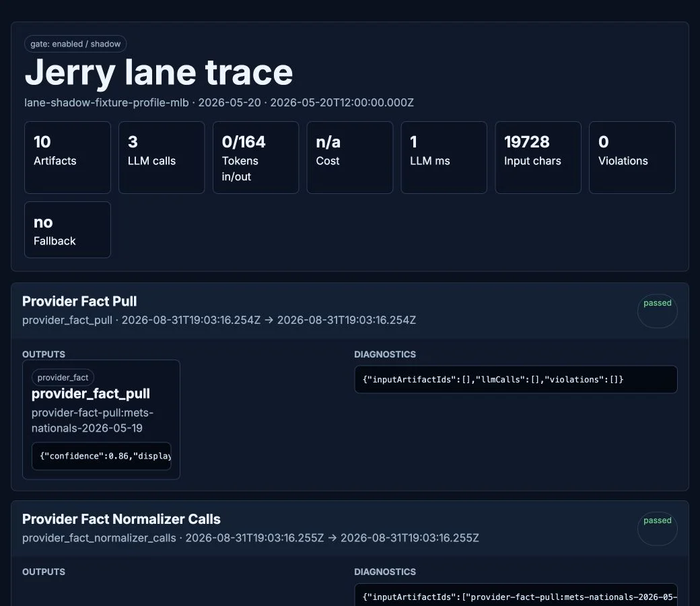Click the 0 Violations card
Viewport: 700px width, 606px height.
pyautogui.click(x=632, y=157)
